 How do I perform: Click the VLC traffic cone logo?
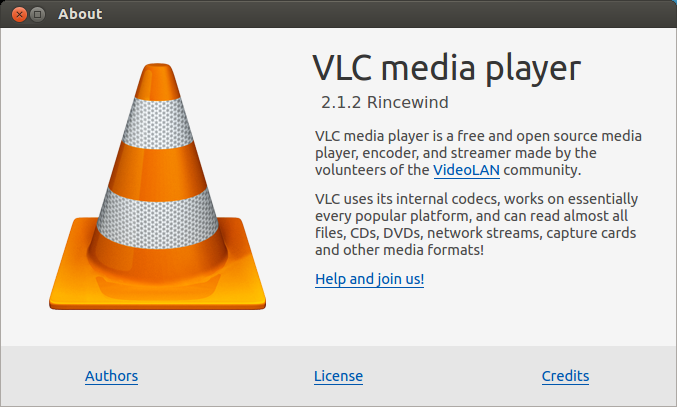pyautogui.click(x=158, y=186)
